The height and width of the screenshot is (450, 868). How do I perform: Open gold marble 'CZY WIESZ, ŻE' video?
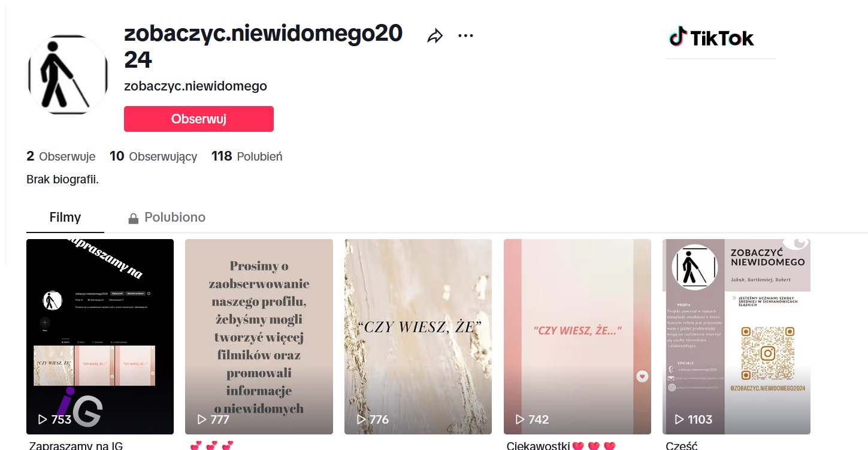418,337
